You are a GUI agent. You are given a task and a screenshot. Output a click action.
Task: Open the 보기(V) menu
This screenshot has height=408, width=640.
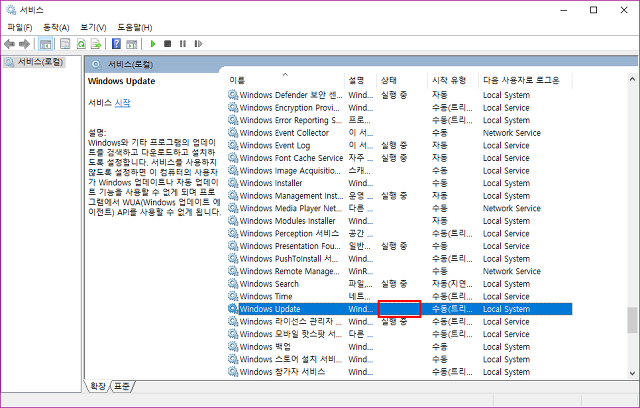coord(93,27)
